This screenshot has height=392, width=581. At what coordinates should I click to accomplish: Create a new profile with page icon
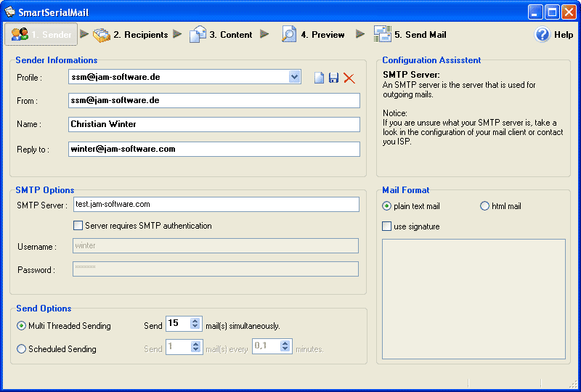(319, 78)
